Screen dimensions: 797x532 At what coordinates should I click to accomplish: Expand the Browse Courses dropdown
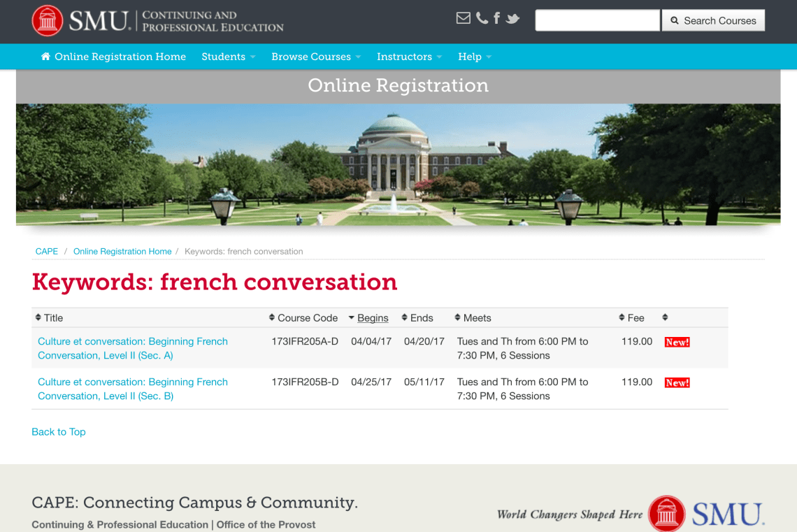(315, 57)
